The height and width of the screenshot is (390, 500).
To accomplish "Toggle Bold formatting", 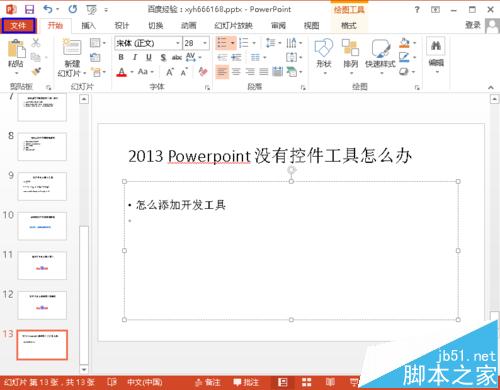I will click(x=121, y=57).
